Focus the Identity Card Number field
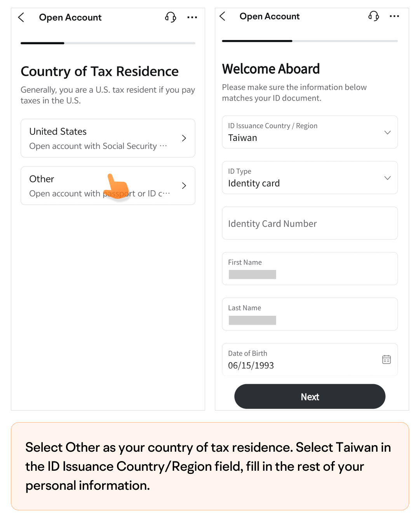Image resolution: width=420 pixels, height=529 pixels. [x=310, y=223]
